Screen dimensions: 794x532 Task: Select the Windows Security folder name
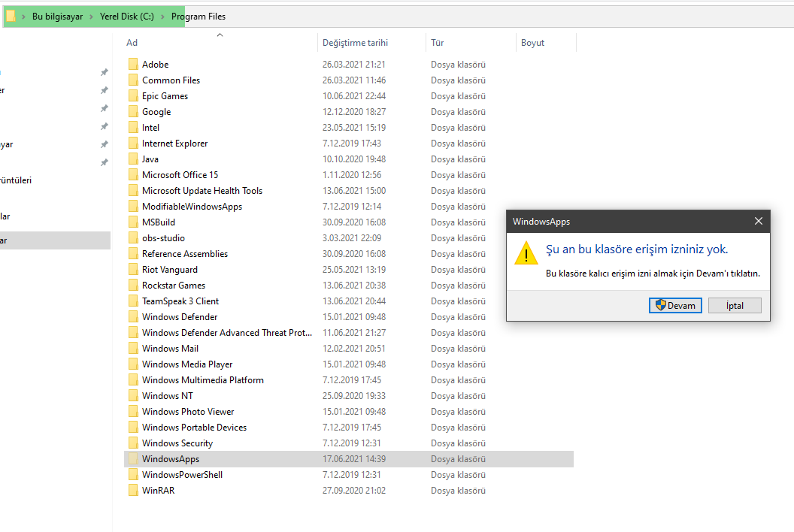[177, 443]
